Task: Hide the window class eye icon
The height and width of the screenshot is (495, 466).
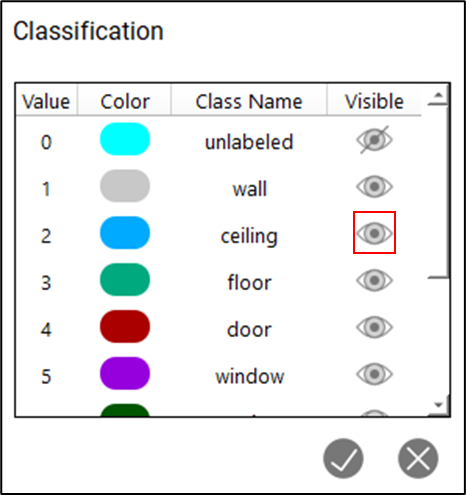Action: [x=374, y=374]
